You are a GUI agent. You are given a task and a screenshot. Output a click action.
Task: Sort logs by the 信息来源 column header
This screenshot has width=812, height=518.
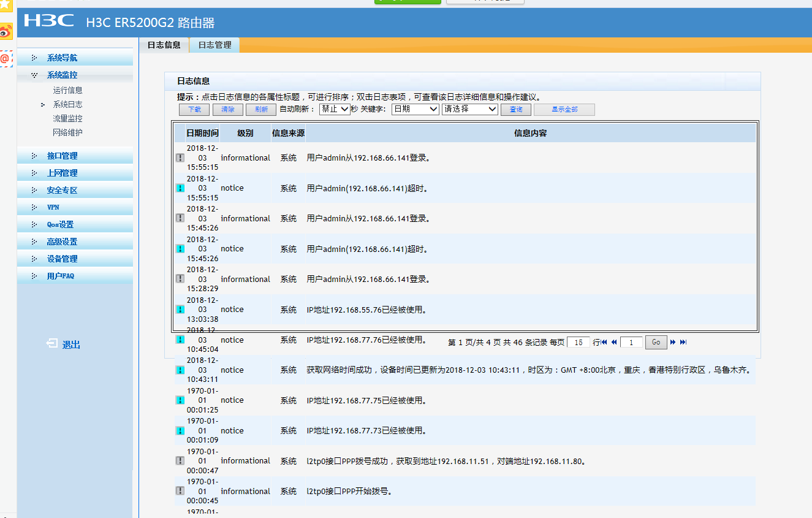tap(288, 133)
